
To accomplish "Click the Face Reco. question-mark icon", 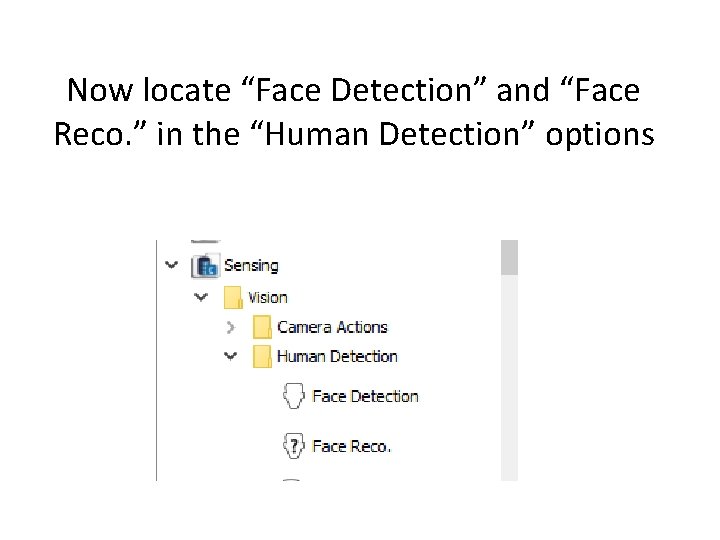I will click(x=293, y=445).
